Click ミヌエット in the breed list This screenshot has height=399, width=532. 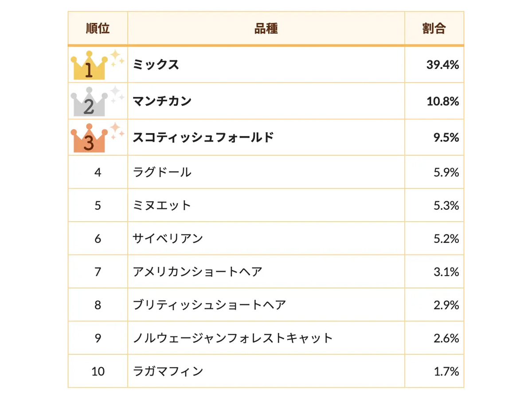click(x=162, y=205)
